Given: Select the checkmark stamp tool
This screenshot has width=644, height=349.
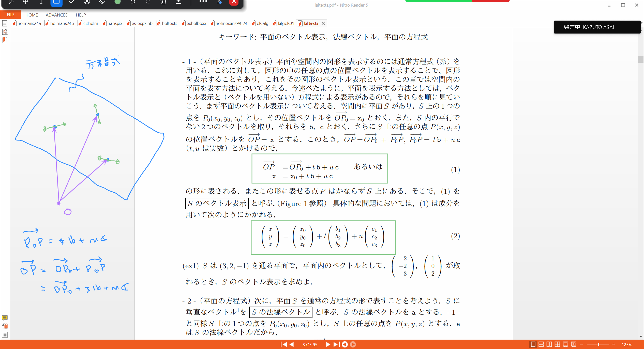Looking at the screenshot, I should tap(71, 2).
